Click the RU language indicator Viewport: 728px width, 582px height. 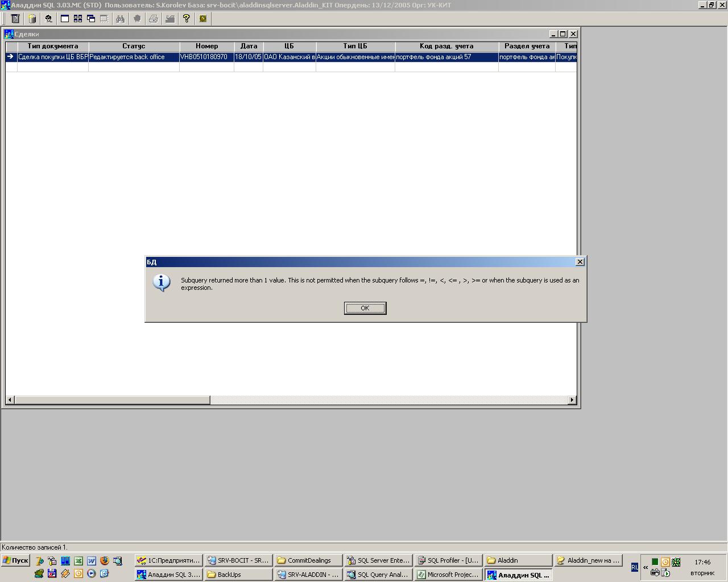point(635,567)
